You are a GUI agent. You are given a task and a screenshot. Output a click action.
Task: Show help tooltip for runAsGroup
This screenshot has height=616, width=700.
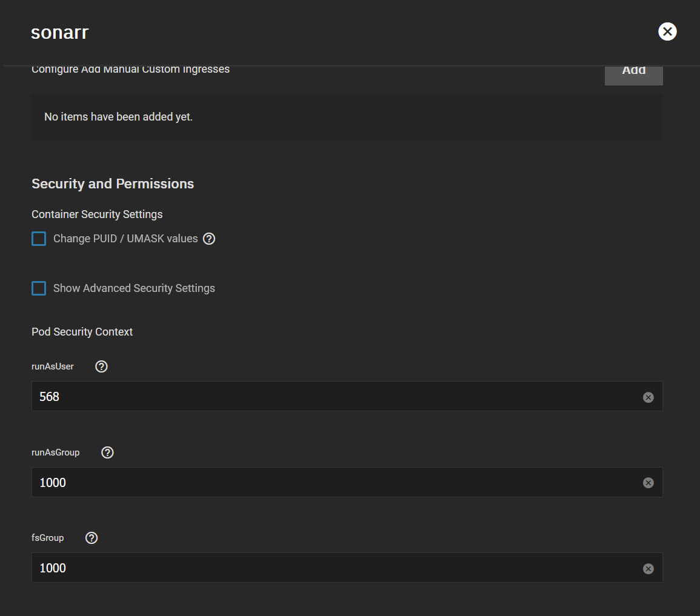[x=107, y=452]
